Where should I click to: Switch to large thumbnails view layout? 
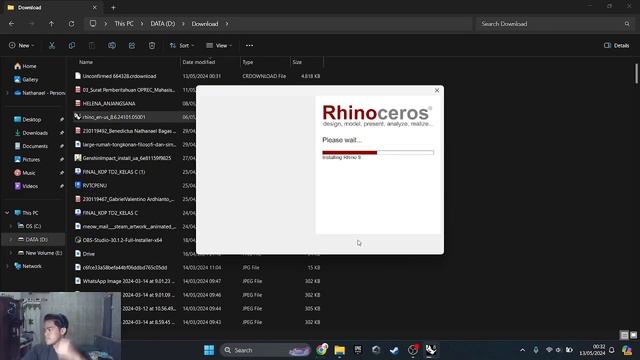[633, 335]
